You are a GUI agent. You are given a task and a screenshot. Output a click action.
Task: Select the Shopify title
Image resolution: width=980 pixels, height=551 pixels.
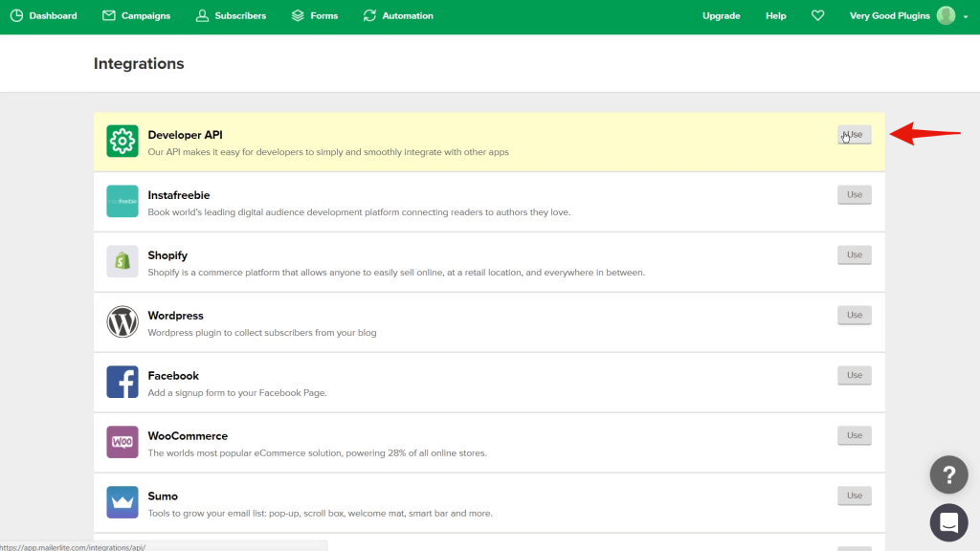167,255
